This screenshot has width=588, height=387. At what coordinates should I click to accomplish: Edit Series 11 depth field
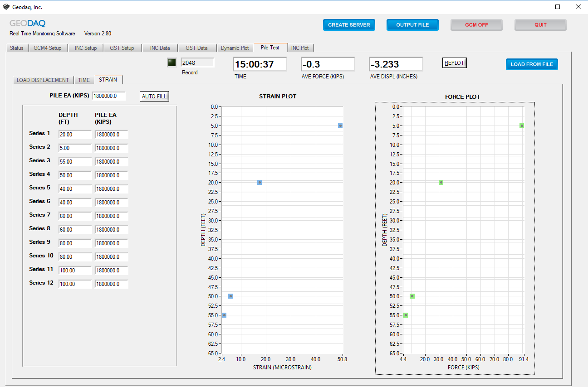(75, 271)
